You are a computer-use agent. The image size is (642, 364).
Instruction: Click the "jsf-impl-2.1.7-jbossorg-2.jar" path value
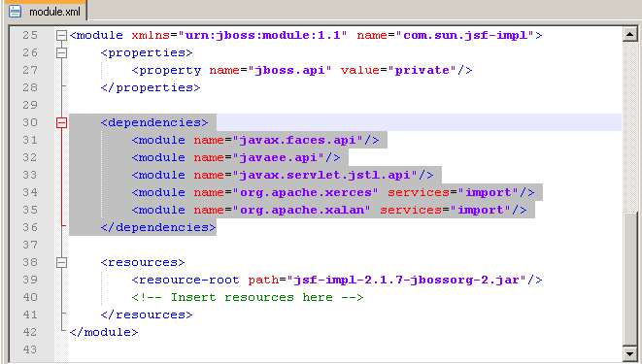(407, 280)
